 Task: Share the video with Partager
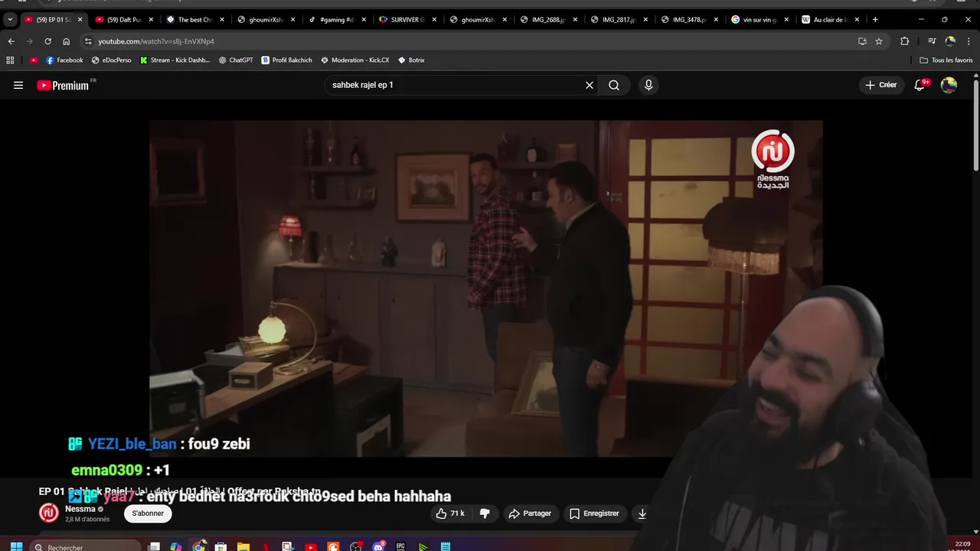tap(530, 514)
